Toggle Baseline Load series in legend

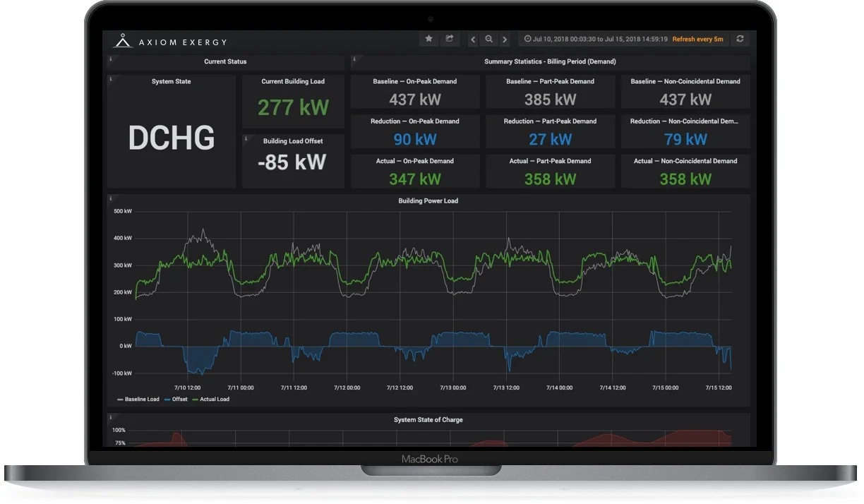tap(138, 400)
